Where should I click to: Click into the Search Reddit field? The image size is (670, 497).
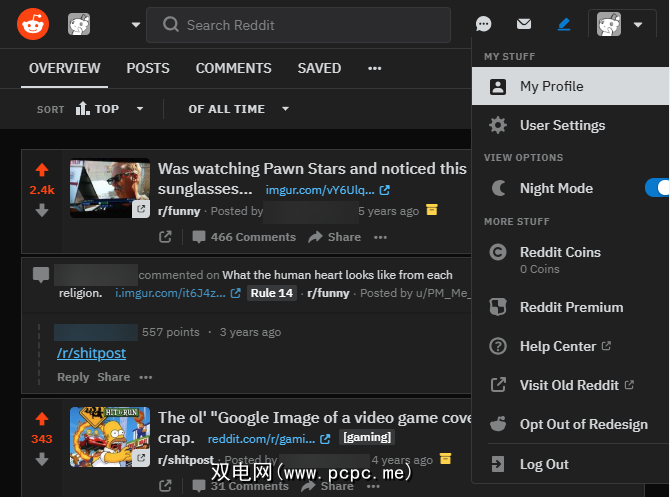(298, 25)
